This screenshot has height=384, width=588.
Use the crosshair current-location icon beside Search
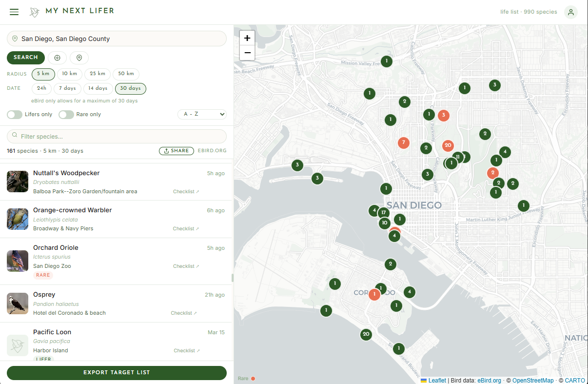click(x=57, y=58)
